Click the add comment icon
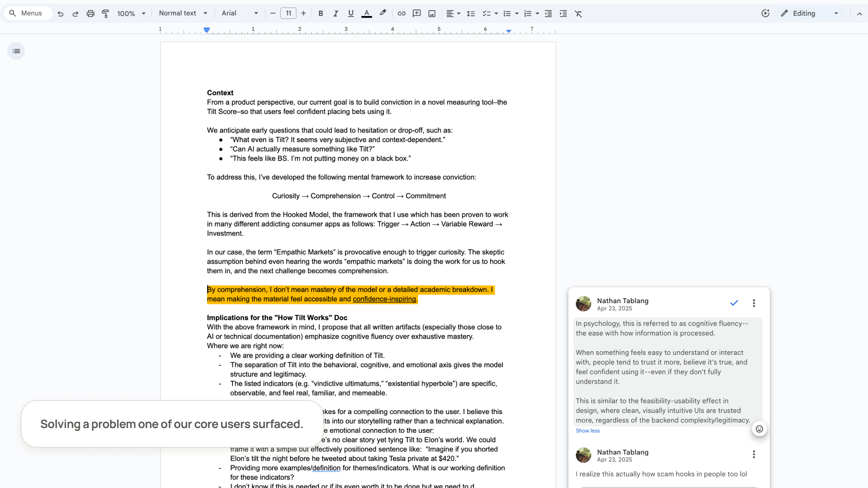The height and width of the screenshot is (488, 868). point(416,14)
